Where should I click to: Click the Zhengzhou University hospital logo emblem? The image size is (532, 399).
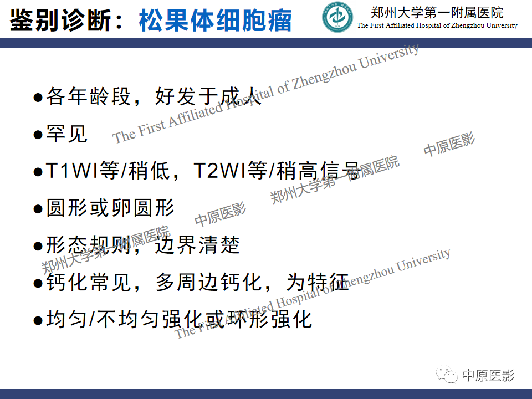(x=337, y=17)
